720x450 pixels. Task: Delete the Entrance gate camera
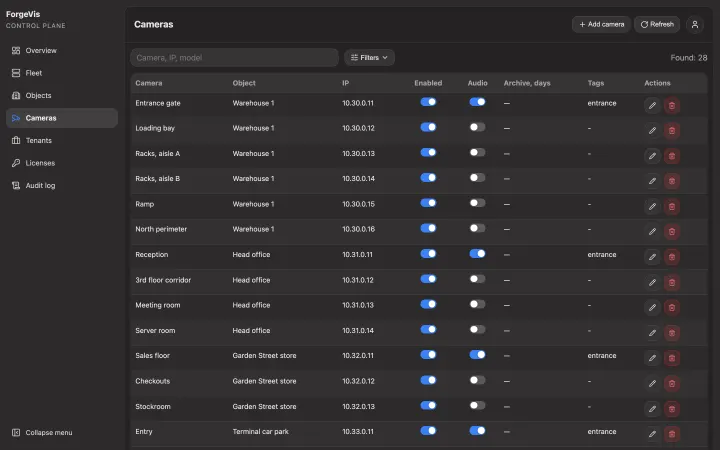pyautogui.click(x=672, y=106)
